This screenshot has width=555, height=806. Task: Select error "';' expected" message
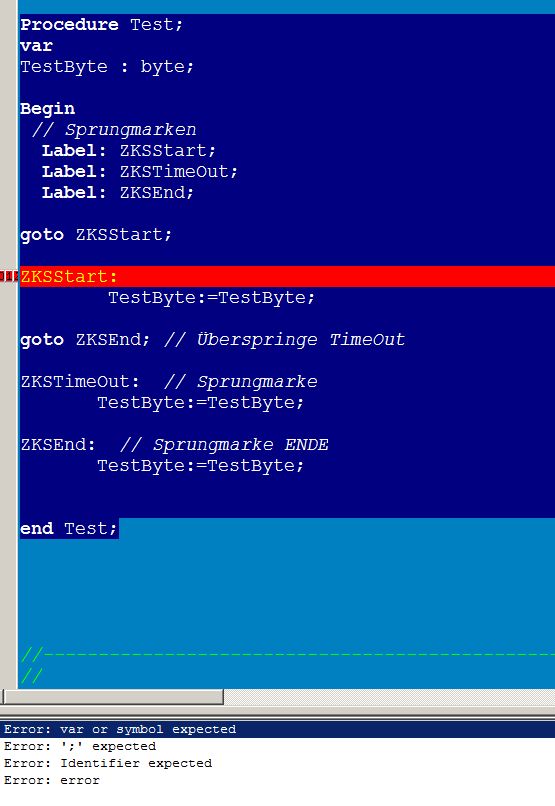coord(80,746)
